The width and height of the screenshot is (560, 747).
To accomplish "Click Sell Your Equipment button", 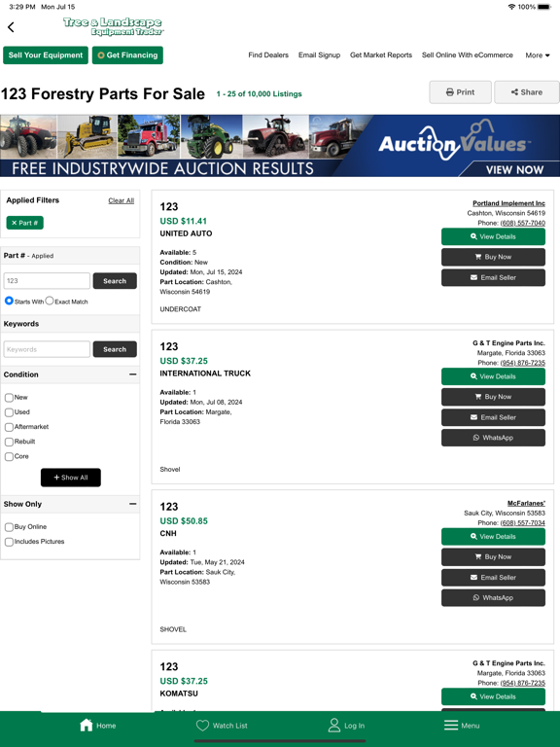I will click(x=46, y=55).
